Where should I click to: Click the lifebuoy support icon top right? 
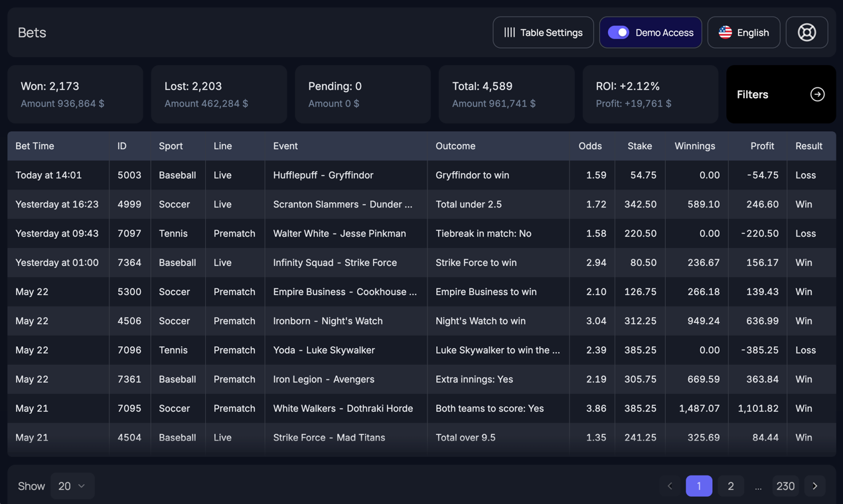pyautogui.click(x=806, y=32)
